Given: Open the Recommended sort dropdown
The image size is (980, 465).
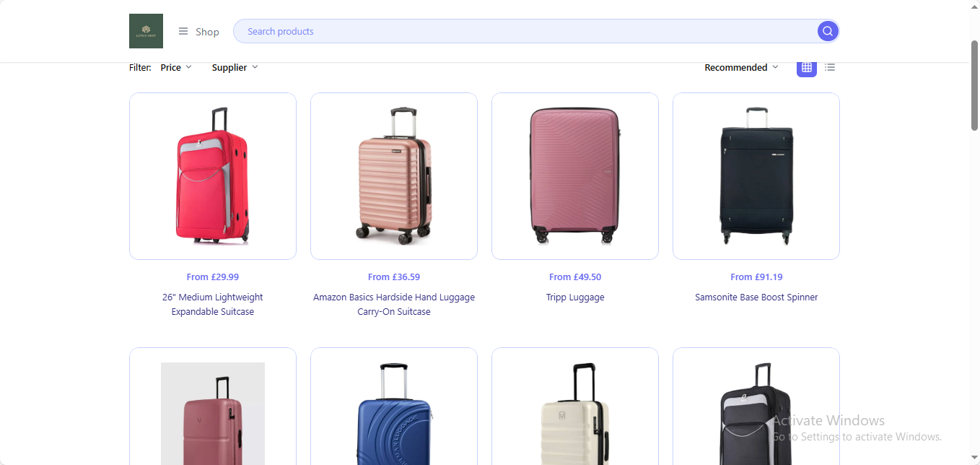Looking at the screenshot, I should coord(741,67).
